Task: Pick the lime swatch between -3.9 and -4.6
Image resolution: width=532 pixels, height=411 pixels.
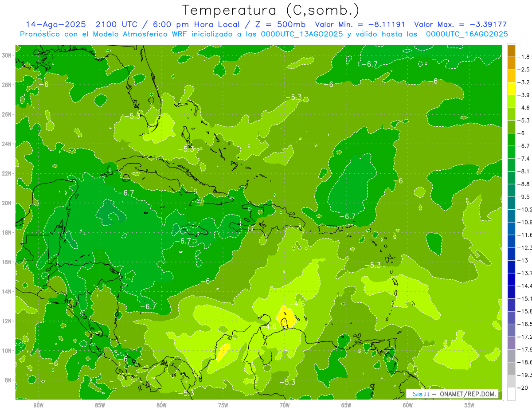Action: tap(511, 102)
